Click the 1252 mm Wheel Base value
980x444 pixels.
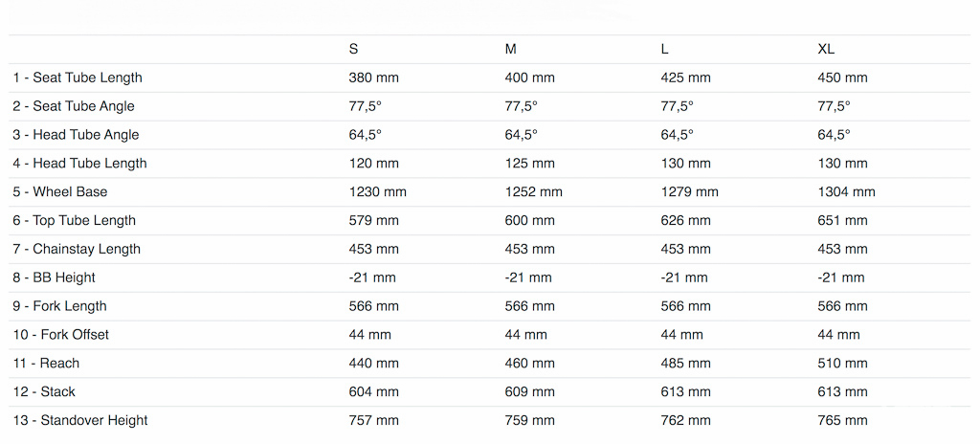(533, 192)
